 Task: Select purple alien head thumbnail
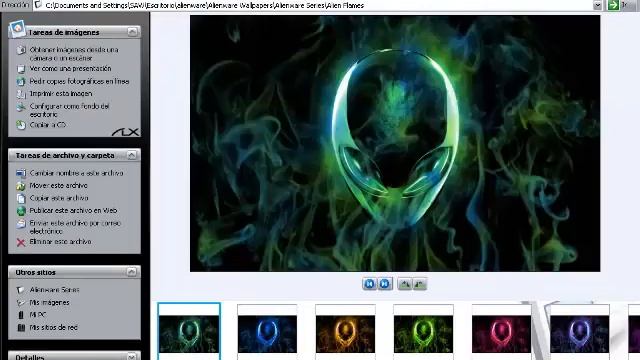click(x=580, y=333)
